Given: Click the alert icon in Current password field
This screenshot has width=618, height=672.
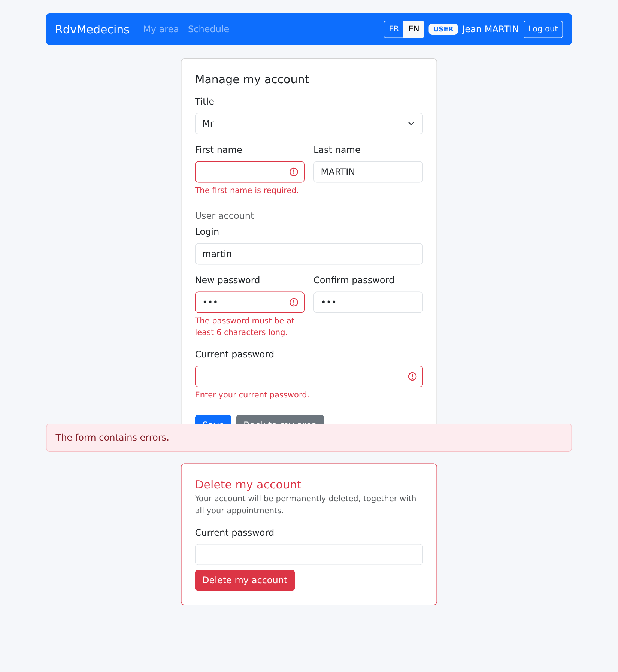Looking at the screenshot, I should click(412, 376).
